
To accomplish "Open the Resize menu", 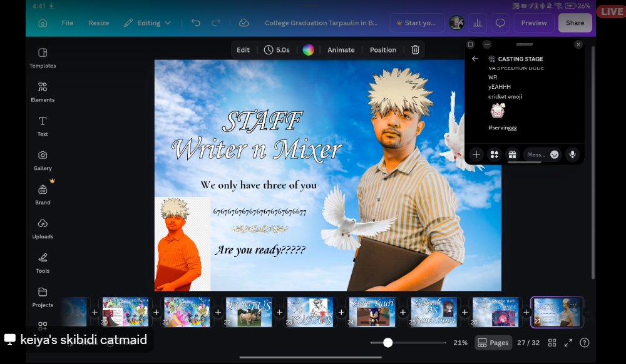I will (x=99, y=23).
